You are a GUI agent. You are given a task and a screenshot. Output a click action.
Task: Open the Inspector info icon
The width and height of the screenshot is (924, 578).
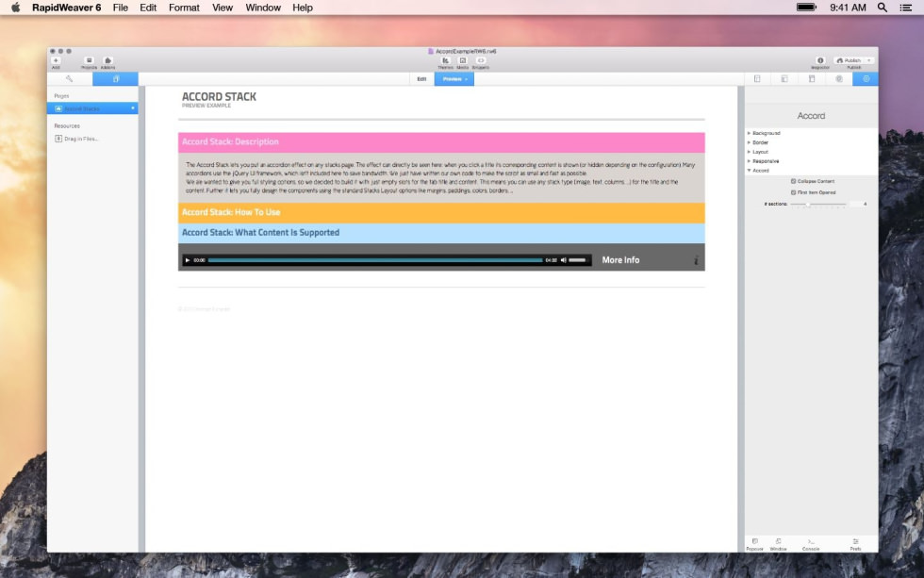coord(820,60)
